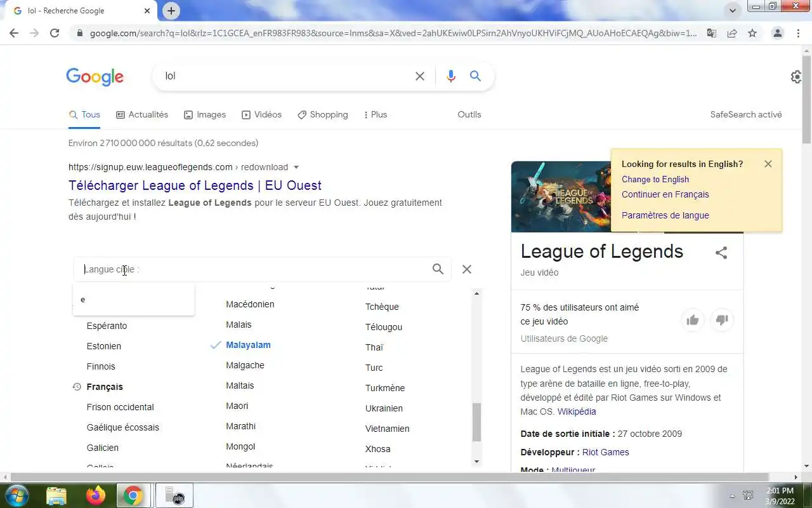Screen dimensions: 812x508
Task: Open the Wikipédia link
Action: (577, 412)
